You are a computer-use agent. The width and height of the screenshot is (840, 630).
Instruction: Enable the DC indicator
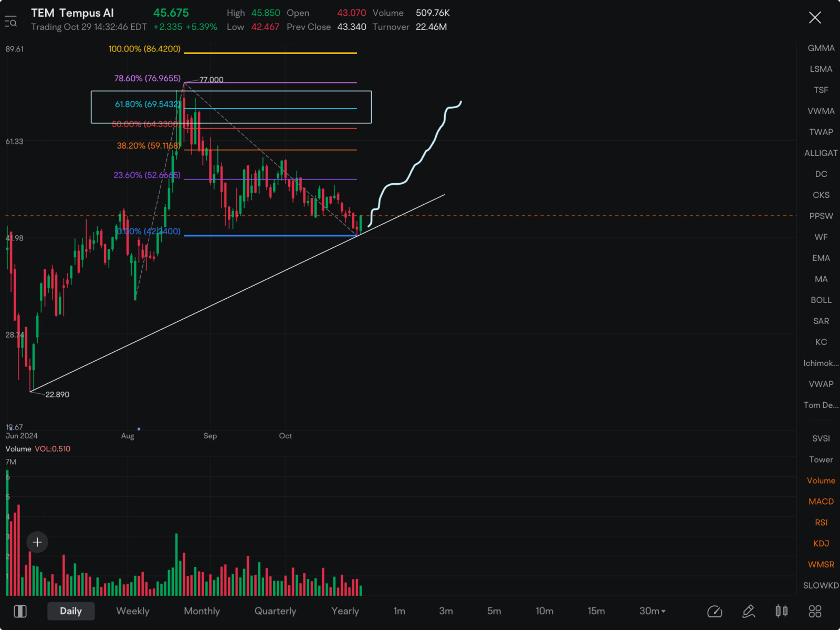coord(821,174)
